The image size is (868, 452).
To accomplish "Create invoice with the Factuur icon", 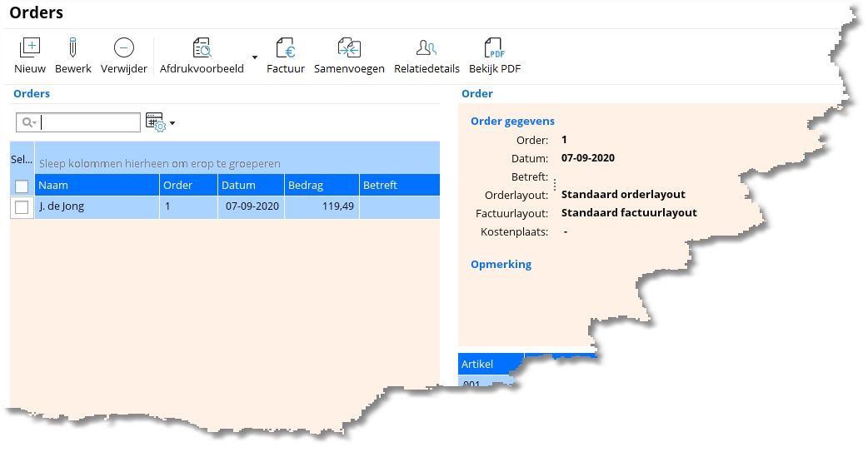I will click(x=285, y=48).
